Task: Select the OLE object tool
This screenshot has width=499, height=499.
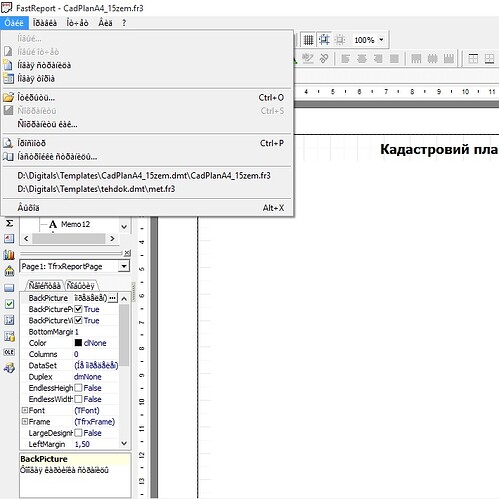Action: tap(9, 352)
